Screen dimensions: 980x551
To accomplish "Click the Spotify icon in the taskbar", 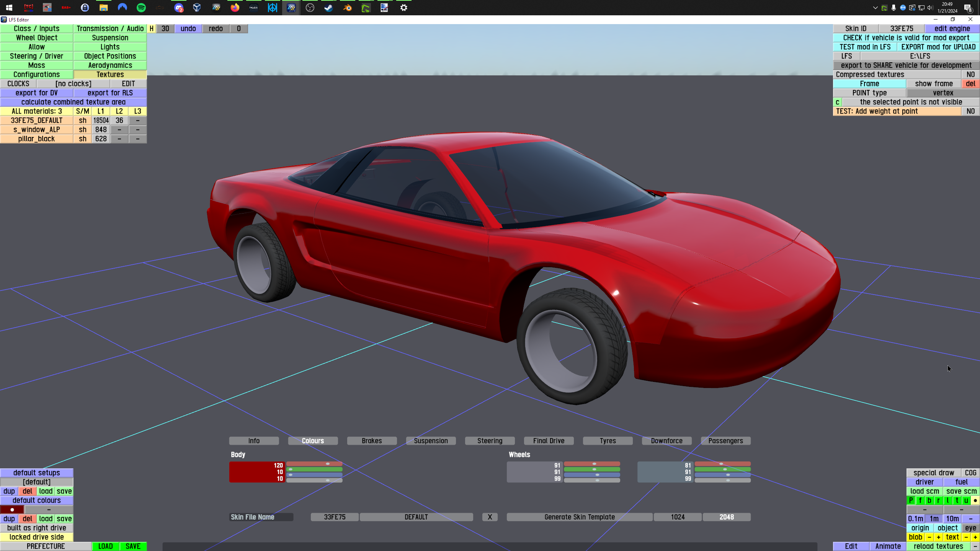I will click(x=141, y=8).
